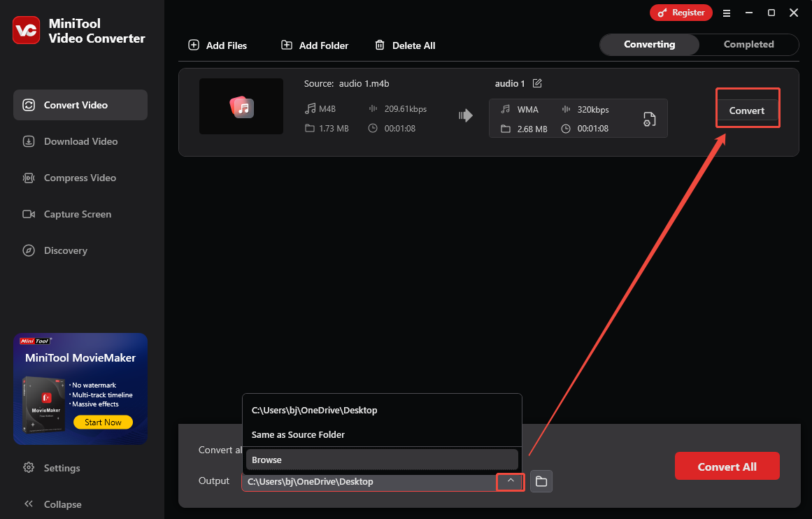Click the audio file thumbnail
This screenshot has width=812, height=519.
(x=241, y=107)
